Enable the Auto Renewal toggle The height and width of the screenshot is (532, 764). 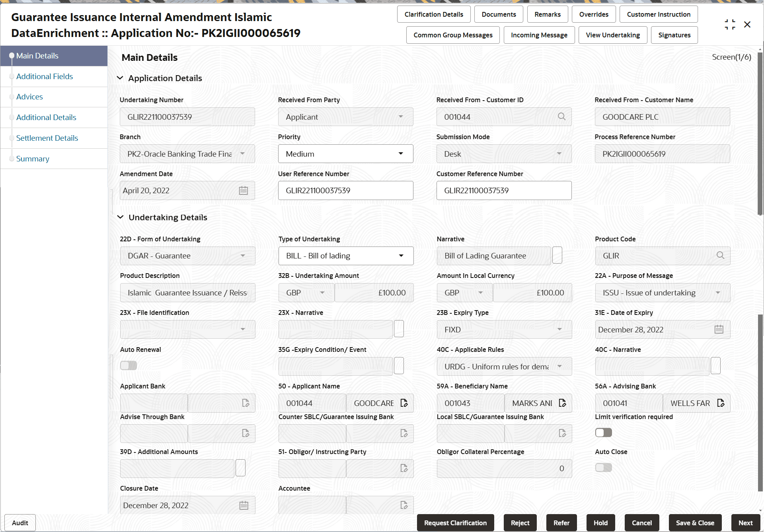(128, 365)
